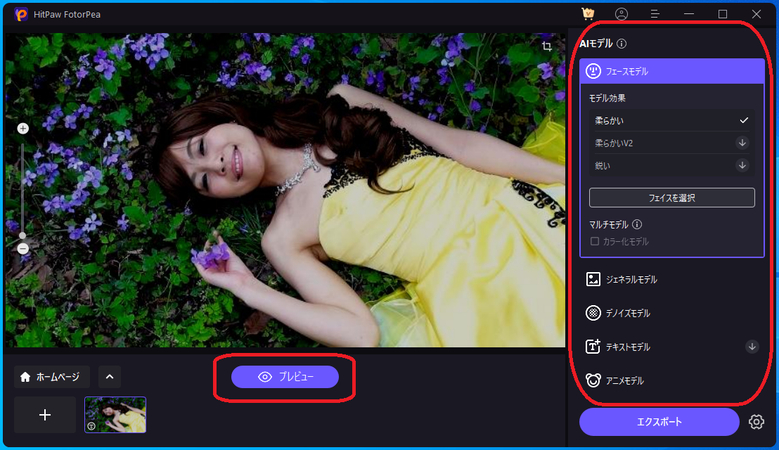Collapse the thumbnail strip with the chevron button
Viewport: 779px width, 450px height.
tap(110, 377)
